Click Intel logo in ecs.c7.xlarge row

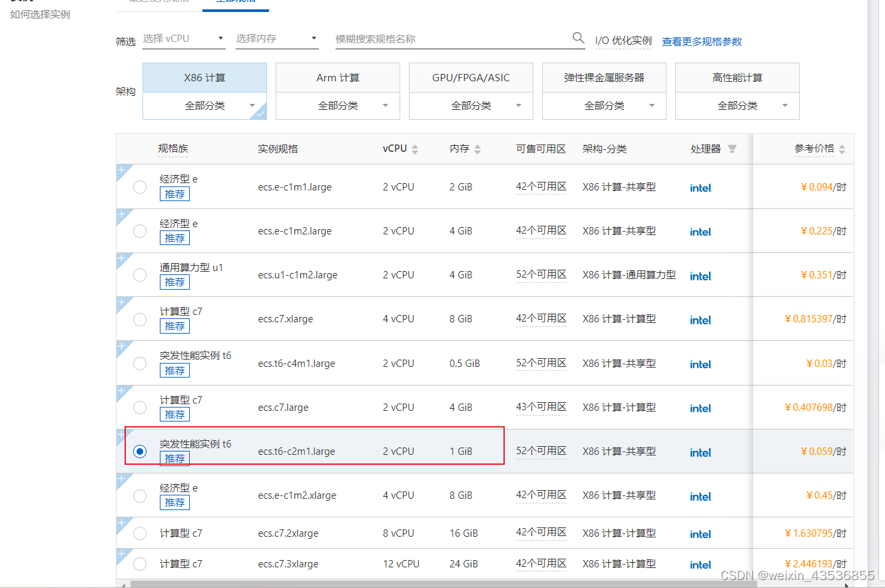tap(701, 320)
